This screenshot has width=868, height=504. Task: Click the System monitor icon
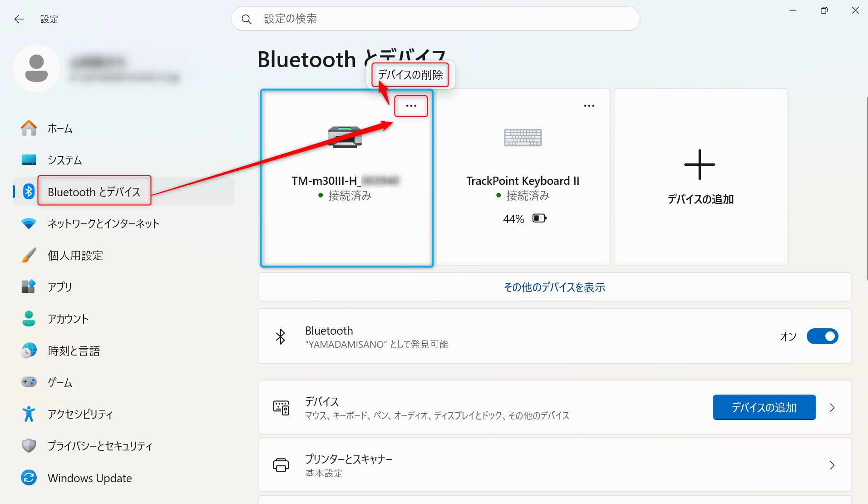[29, 160]
